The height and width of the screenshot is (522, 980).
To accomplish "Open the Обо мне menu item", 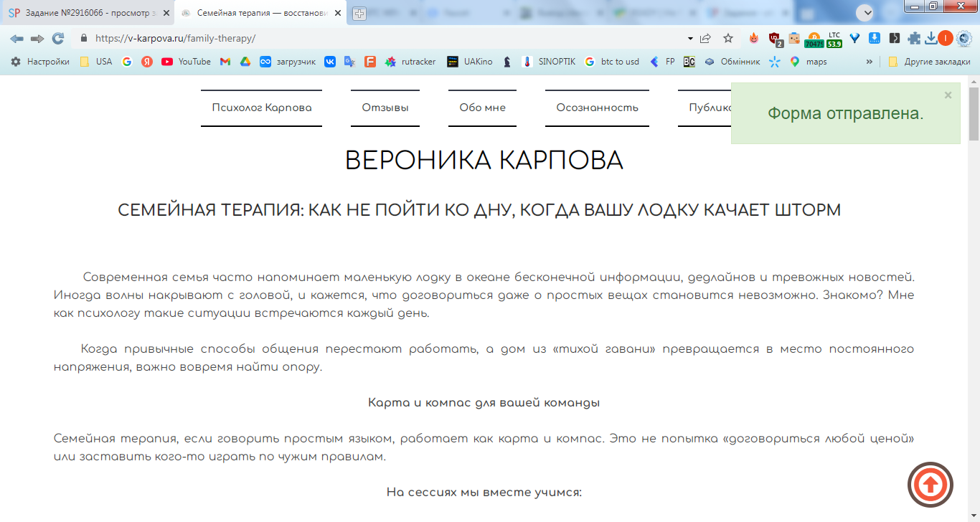I will 482,108.
